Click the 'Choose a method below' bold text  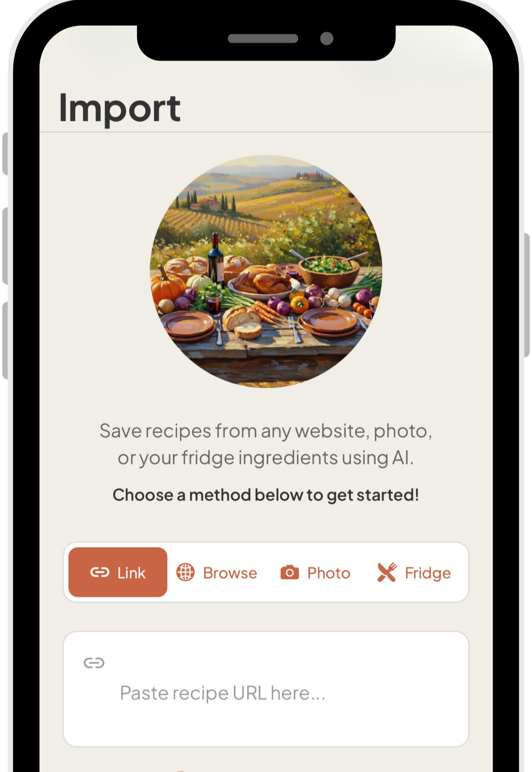pos(266,495)
